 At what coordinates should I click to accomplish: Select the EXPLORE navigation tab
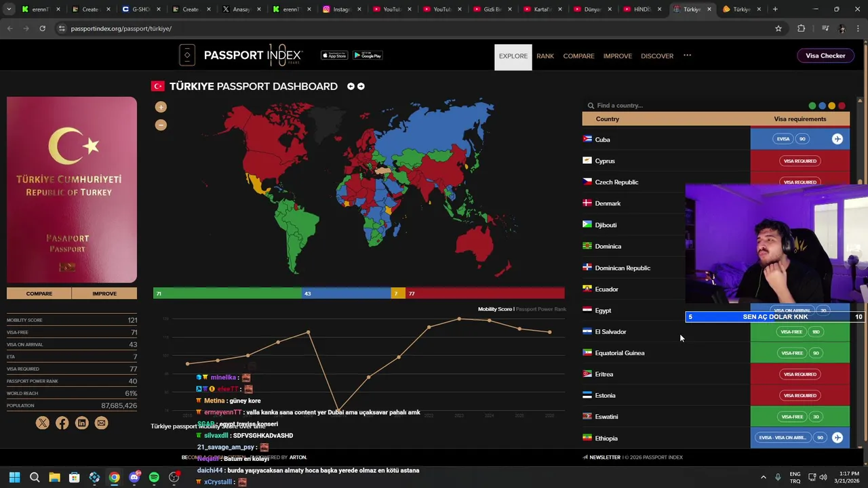click(513, 56)
